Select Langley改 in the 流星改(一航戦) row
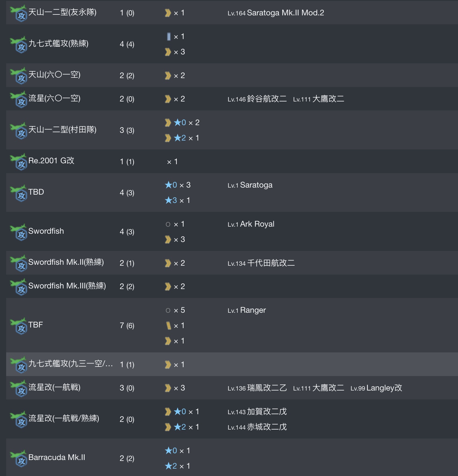458x476 pixels. pos(376,388)
